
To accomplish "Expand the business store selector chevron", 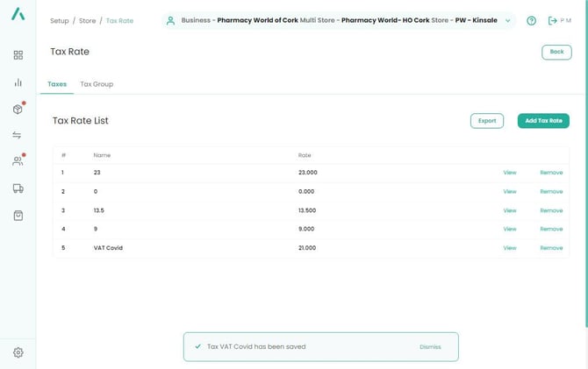I will [508, 21].
